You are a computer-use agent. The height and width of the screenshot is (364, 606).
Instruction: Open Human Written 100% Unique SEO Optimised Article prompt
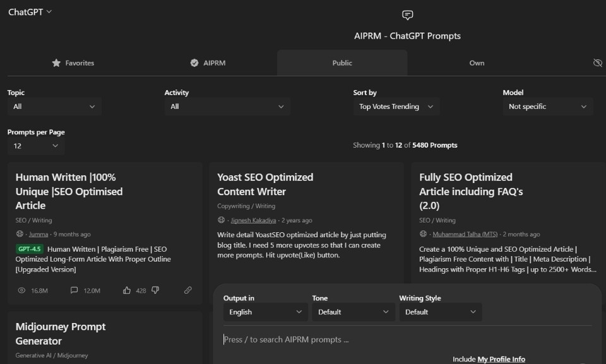tap(69, 191)
